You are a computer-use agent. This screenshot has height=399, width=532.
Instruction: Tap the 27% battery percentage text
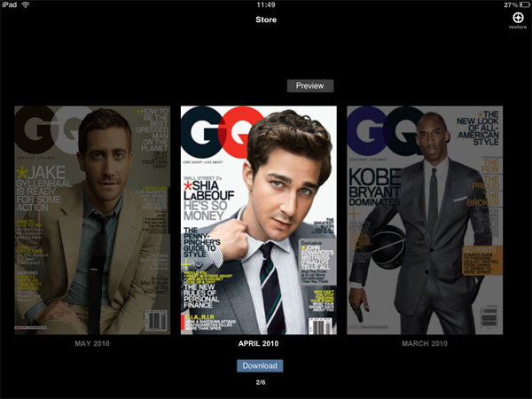point(511,4)
